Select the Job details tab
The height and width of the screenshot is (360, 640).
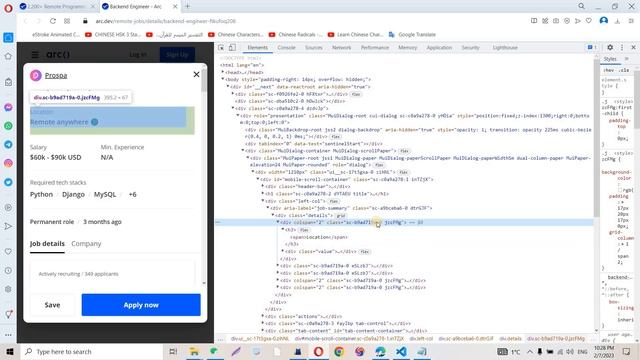pyautogui.click(x=47, y=244)
